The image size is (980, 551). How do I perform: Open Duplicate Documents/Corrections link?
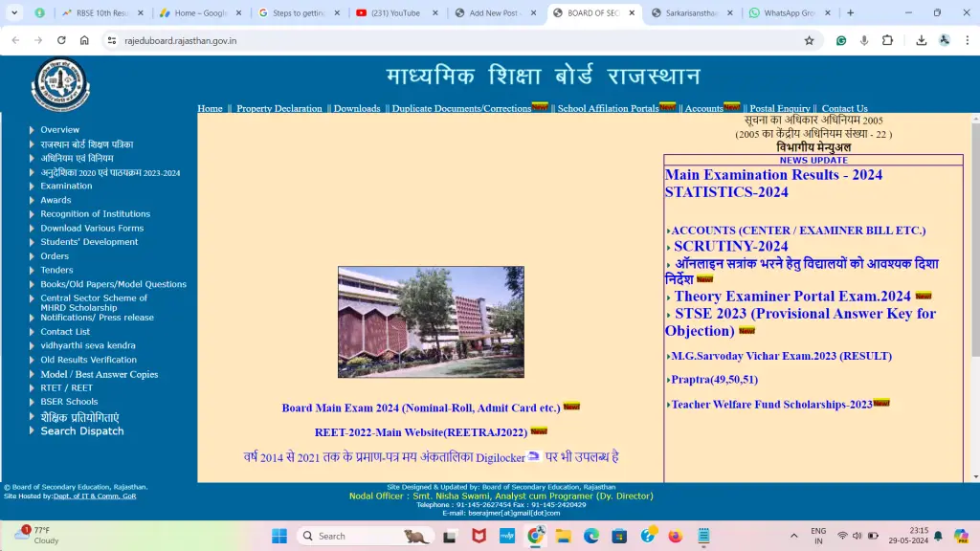pyautogui.click(x=461, y=109)
